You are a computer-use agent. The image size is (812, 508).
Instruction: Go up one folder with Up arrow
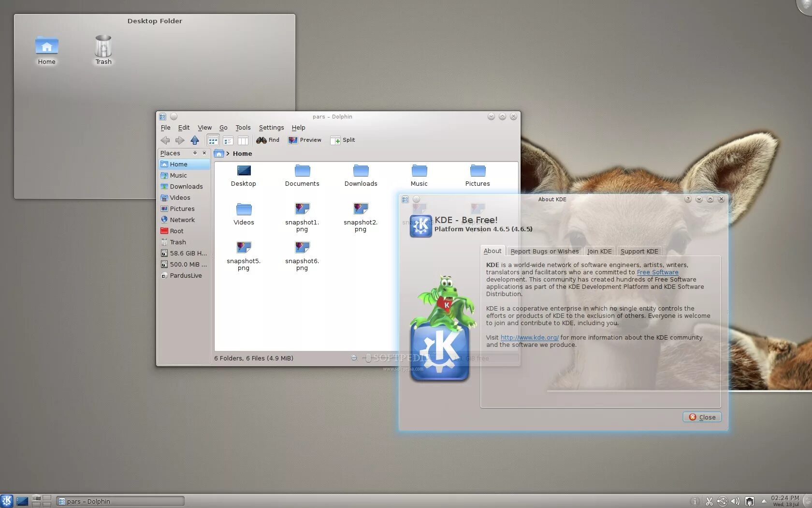point(195,140)
